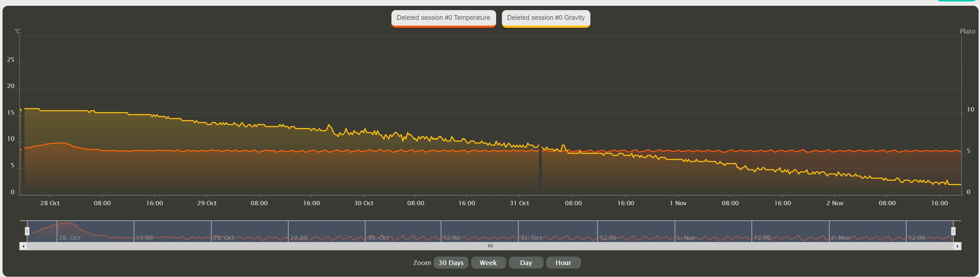
Task: Click the navigator at the 29. Oct marker
Action: pos(223,238)
